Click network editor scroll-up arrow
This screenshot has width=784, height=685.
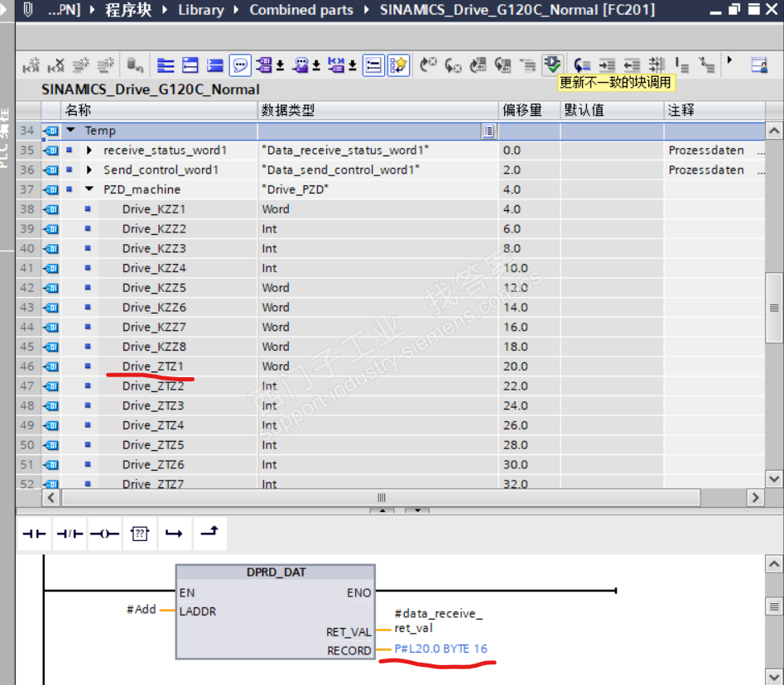[x=774, y=564]
